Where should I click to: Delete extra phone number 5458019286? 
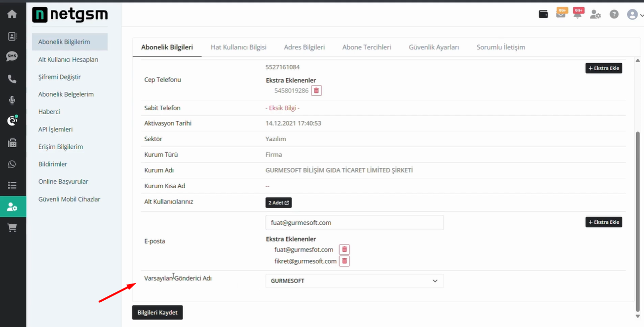pos(316,91)
